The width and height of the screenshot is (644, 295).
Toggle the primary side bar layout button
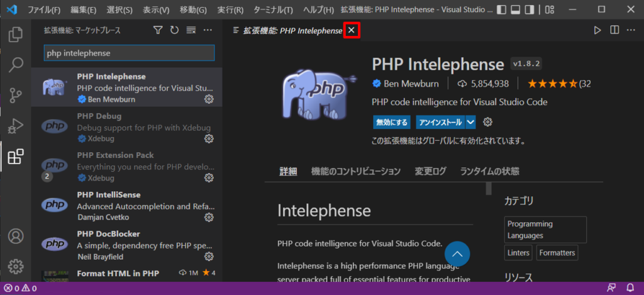coord(501,9)
